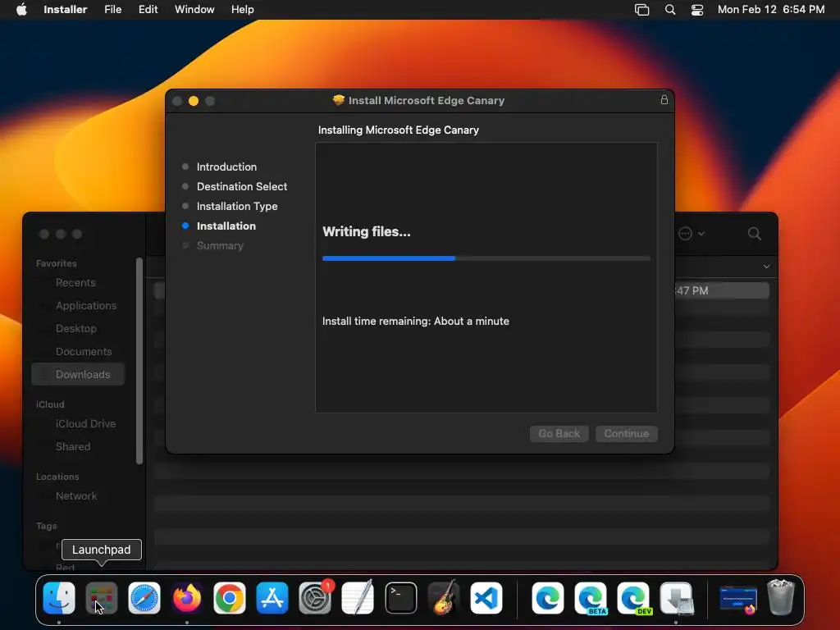Open Spotlight search in menu bar
Viewport: 840px width, 630px height.
coord(670,10)
